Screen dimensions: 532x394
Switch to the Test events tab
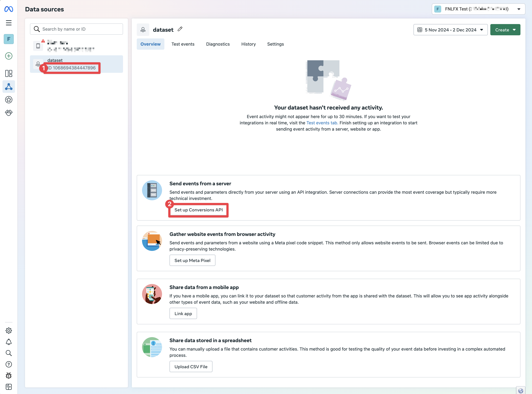183,44
